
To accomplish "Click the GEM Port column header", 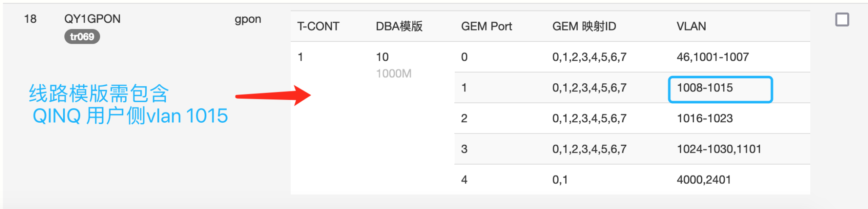I will 486,26.
